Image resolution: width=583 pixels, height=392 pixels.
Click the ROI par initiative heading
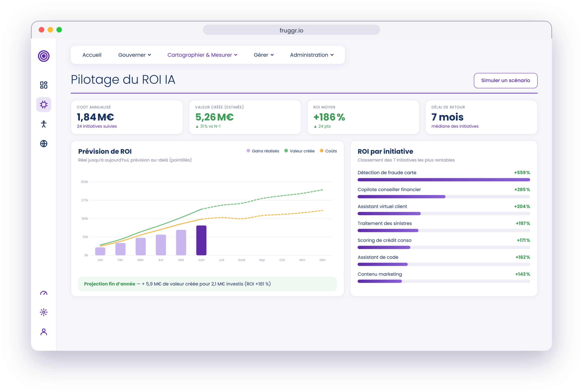385,152
